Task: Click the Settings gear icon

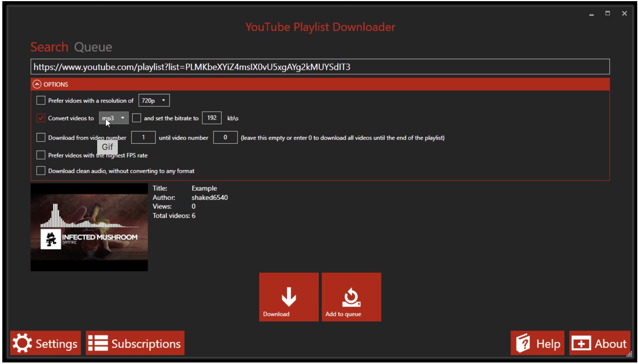Action: pyautogui.click(x=22, y=343)
